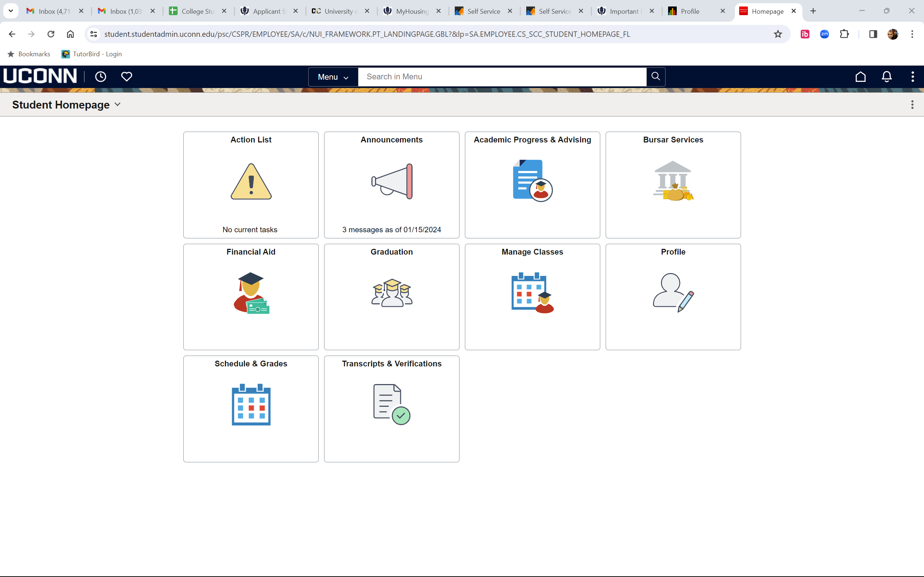Click the search magnifier button
924x577 pixels.
point(655,77)
